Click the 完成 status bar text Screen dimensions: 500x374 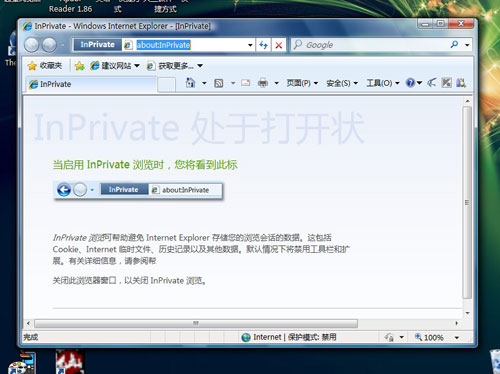point(31,337)
